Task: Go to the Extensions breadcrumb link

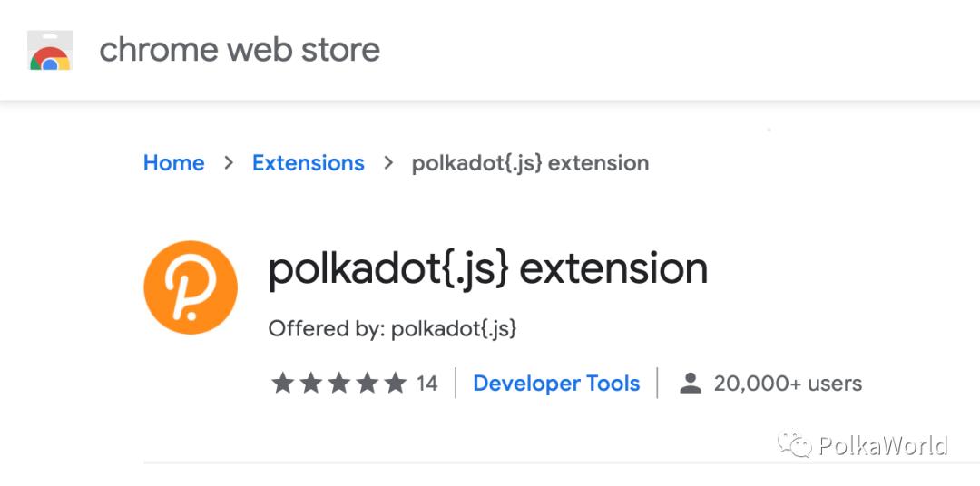Action: tap(309, 163)
